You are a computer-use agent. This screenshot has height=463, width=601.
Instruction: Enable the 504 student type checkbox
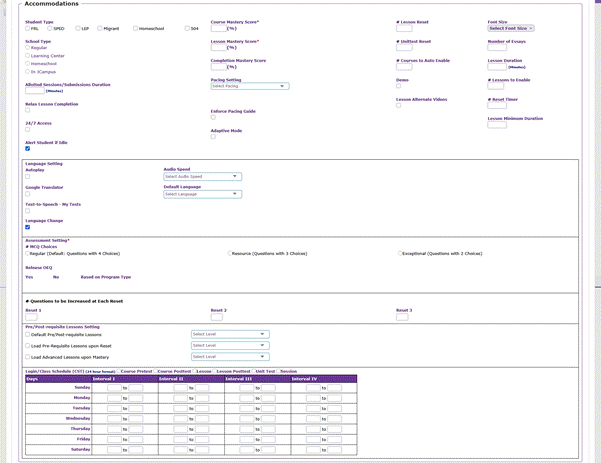coord(187,29)
